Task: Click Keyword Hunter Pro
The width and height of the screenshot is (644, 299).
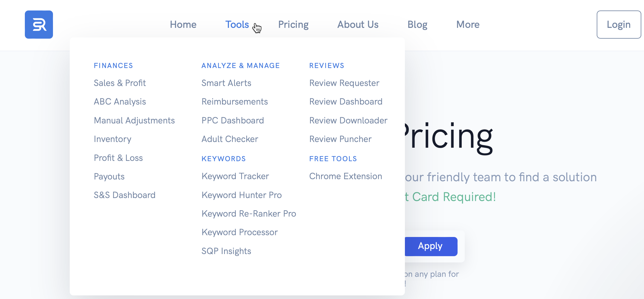Action: tap(242, 195)
